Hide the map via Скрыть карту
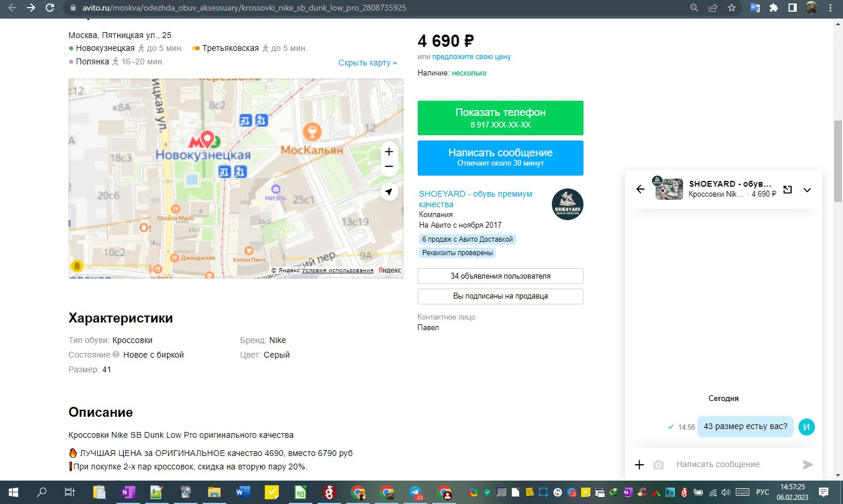 (367, 63)
